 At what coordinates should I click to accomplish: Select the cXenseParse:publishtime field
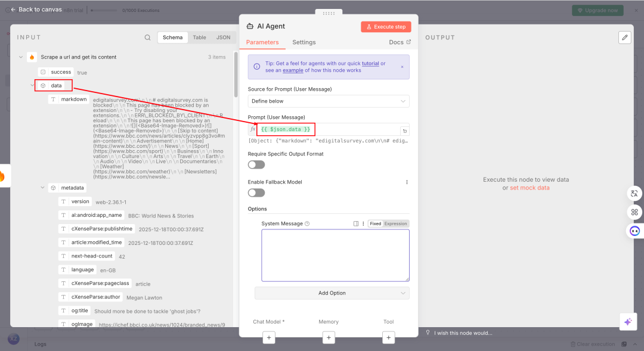click(x=97, y=229)
